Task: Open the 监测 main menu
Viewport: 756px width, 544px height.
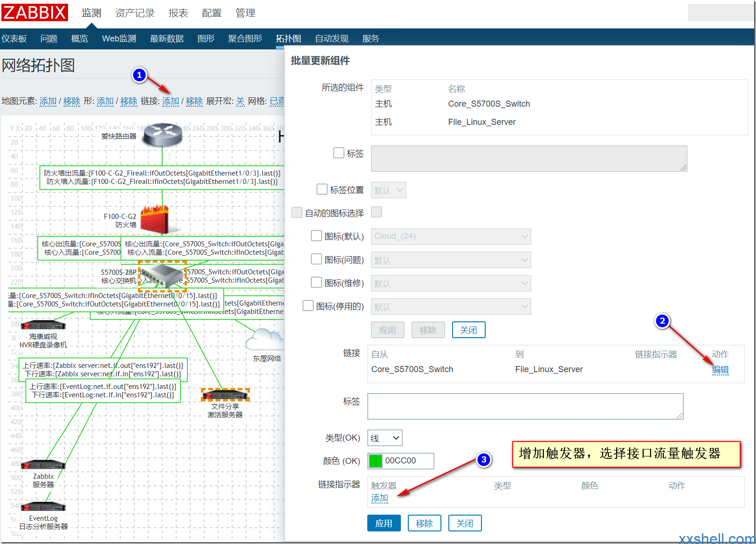Action: [91, 13]
